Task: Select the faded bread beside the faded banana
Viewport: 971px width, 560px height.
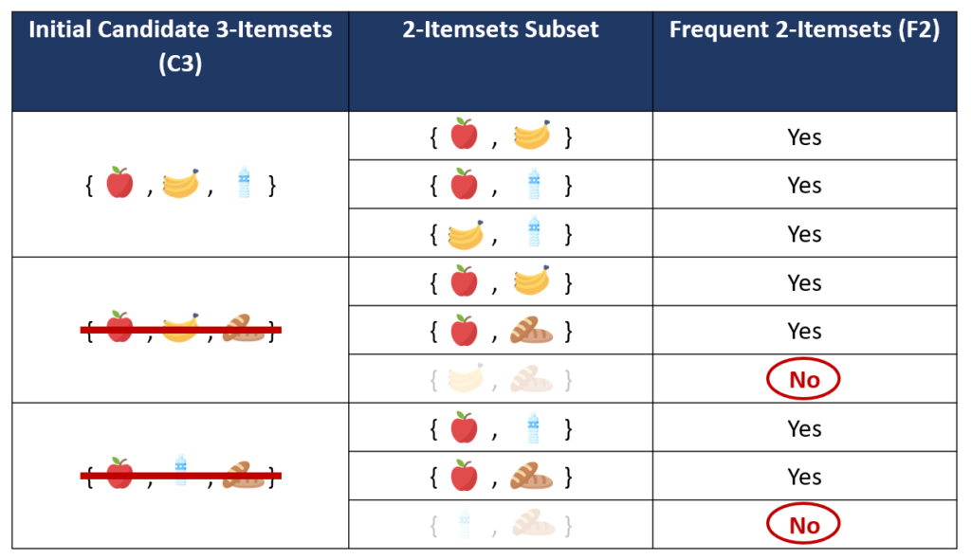Action: [531, 380]
